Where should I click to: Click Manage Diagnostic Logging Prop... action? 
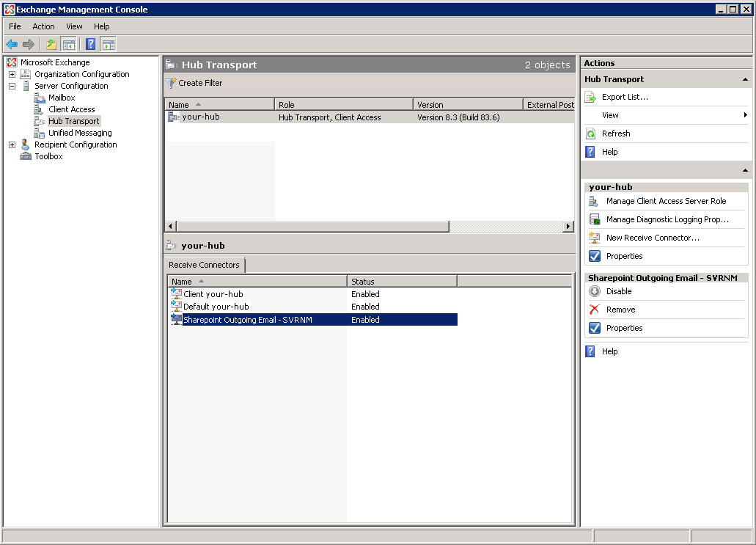[667, 219]
